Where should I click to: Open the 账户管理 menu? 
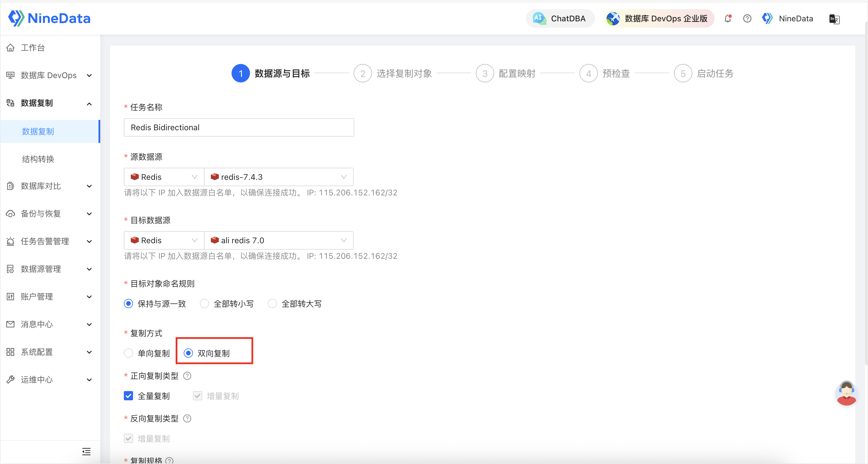[x=50, y=296]
